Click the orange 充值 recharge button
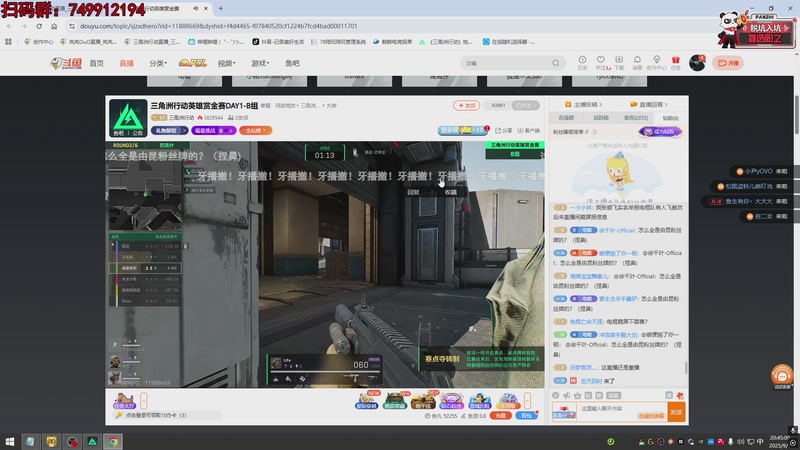Viewport: 800px width, 450px height. click(501, 415)
